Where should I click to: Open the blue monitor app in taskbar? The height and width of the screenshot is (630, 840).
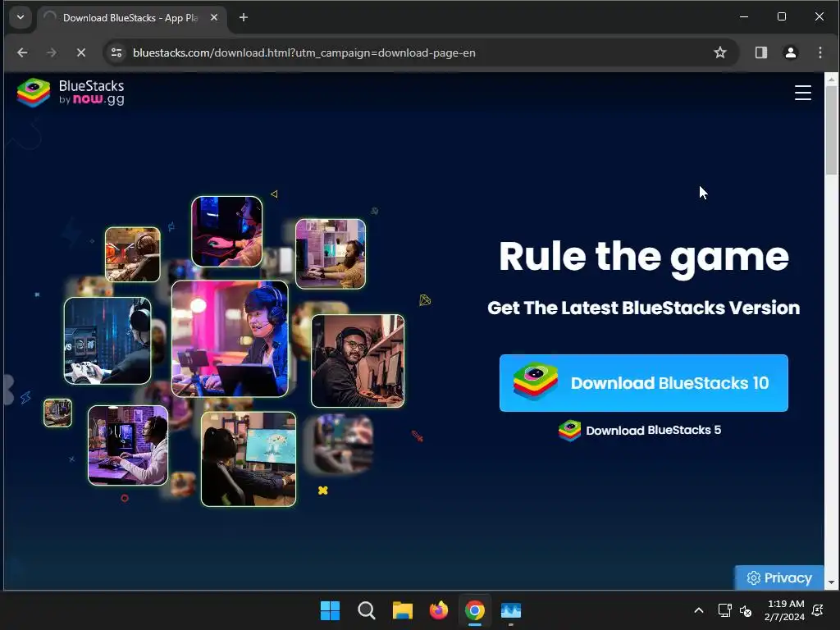pyautogui.click(x=511, y=610)
